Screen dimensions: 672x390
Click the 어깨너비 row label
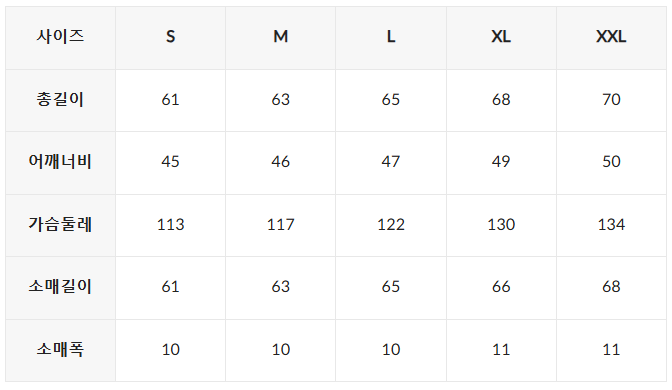click(x=60, y=163)
